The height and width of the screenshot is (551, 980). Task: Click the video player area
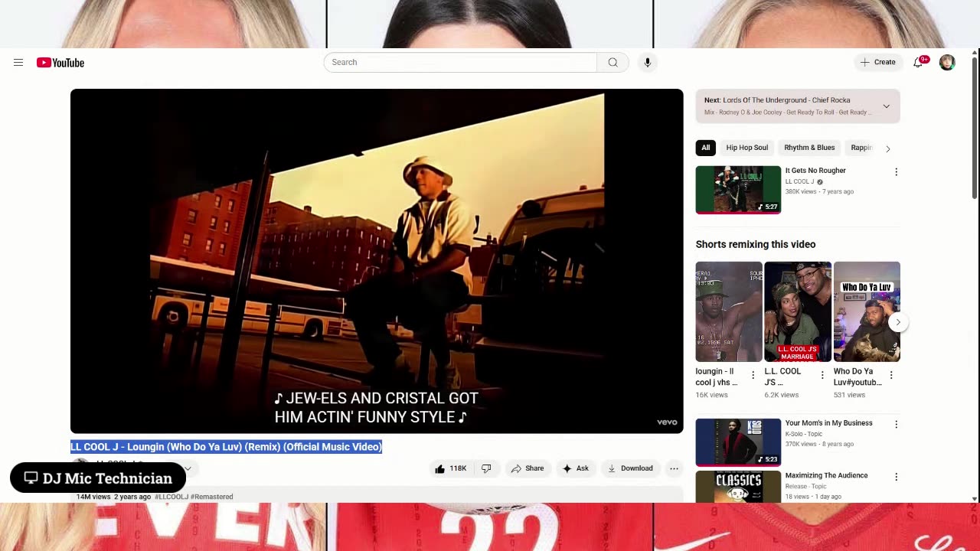coord(377,261)
